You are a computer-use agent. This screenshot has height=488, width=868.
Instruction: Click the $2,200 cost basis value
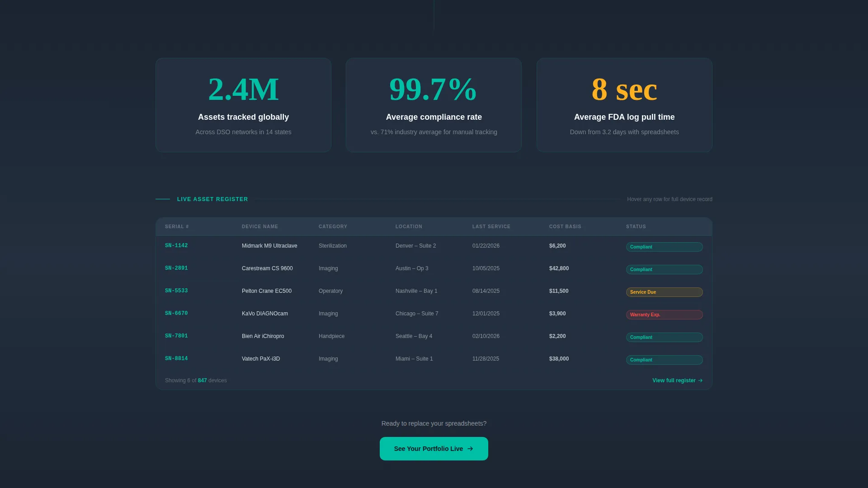pyautogui.click(x=557, y=336)
